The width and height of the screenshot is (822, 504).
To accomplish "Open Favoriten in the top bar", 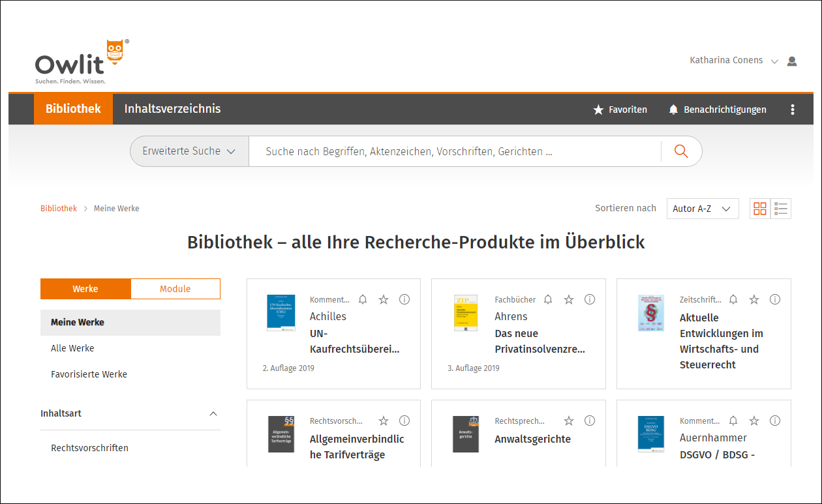I will [x=620, y=110].
